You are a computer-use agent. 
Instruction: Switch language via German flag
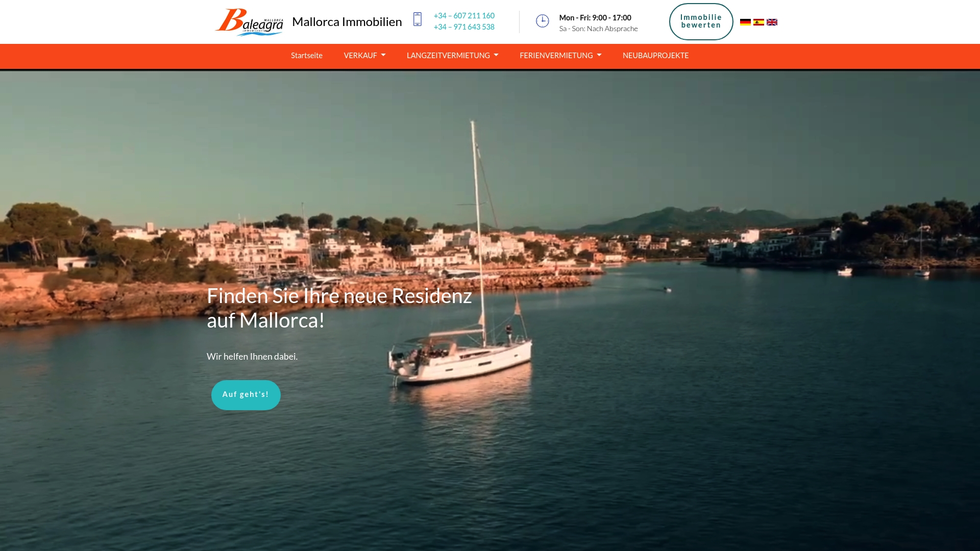point(745,22)
